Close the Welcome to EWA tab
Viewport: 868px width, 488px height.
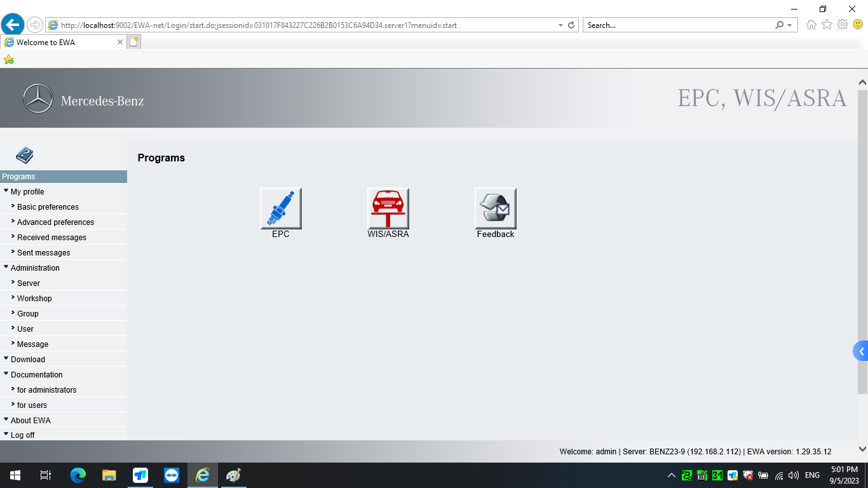click(x=120, y=42)
